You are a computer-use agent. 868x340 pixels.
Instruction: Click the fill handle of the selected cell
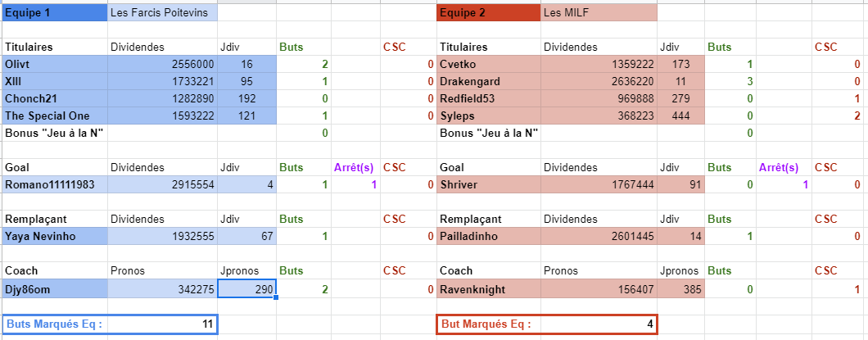(x=277, y=297)
